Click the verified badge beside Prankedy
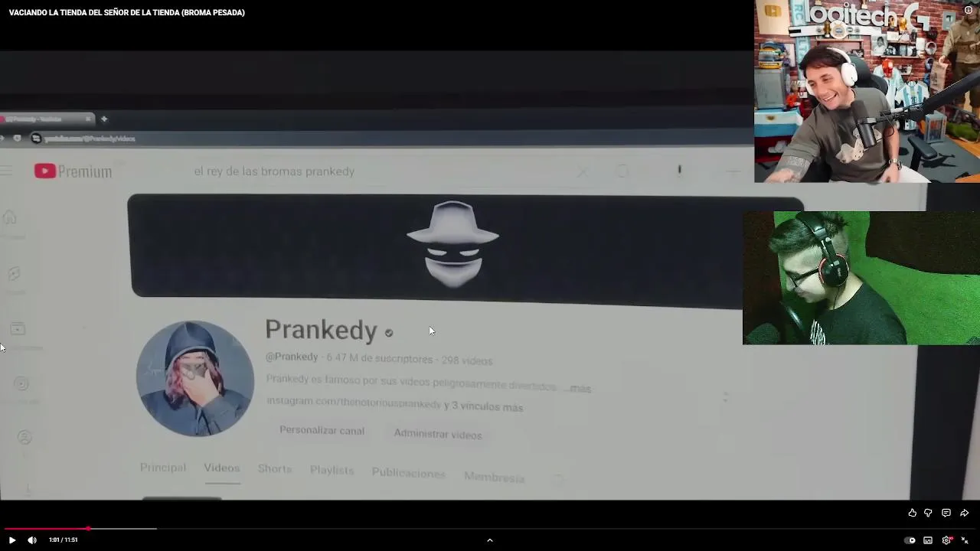 tap(389, 333)
